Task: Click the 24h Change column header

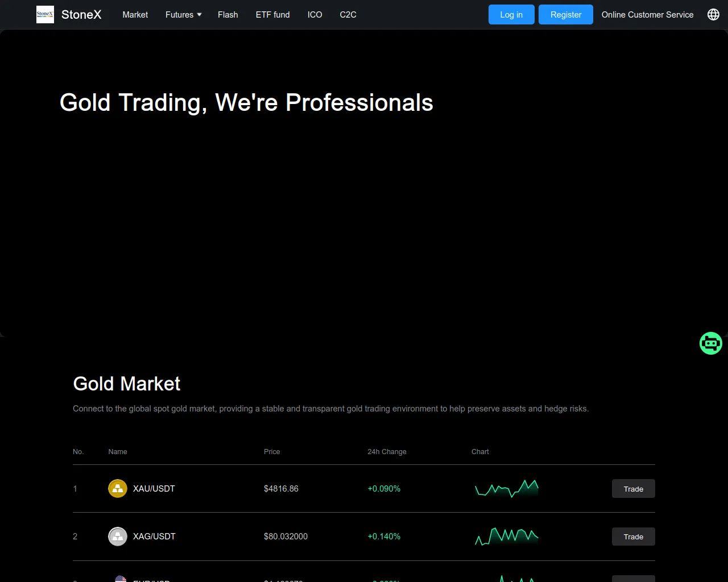Action: (387, 452)
